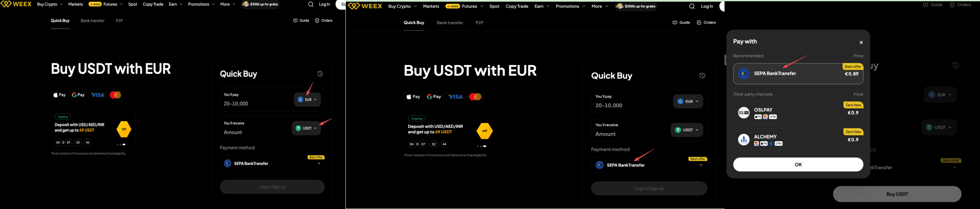Close the Pay with dialog
Viewport: 980px width, 209px height.
[861, 42]
